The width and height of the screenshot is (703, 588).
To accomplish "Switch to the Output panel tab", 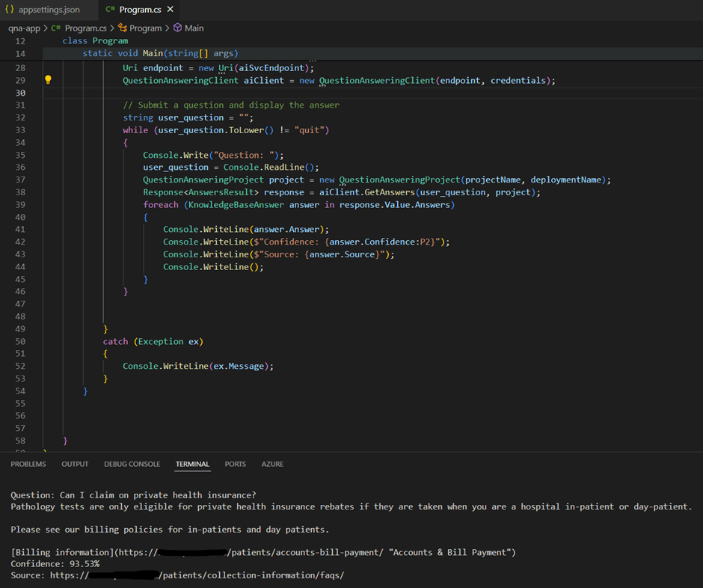I will click(75, 464).
